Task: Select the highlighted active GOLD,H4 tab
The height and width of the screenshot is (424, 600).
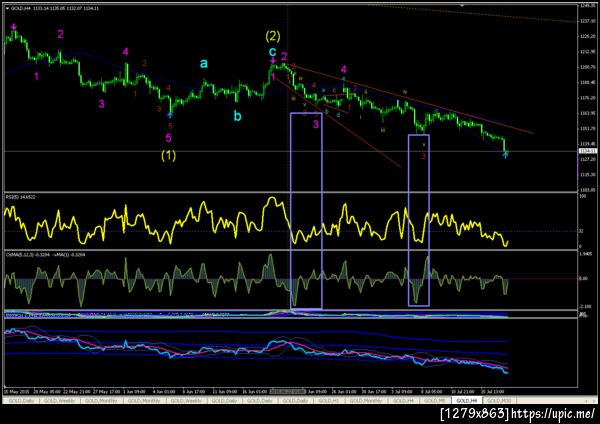Action: pyautogui.click(x=467, y=400)
